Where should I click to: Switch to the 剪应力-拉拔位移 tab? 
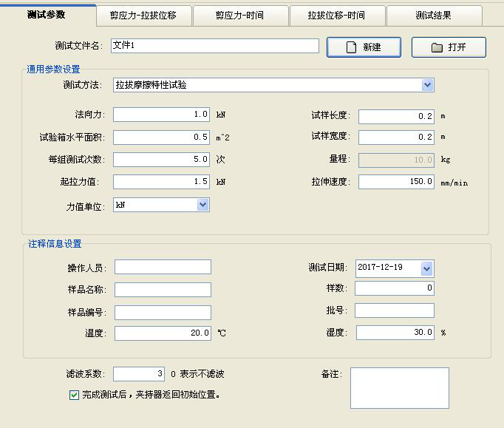point(143,16)
